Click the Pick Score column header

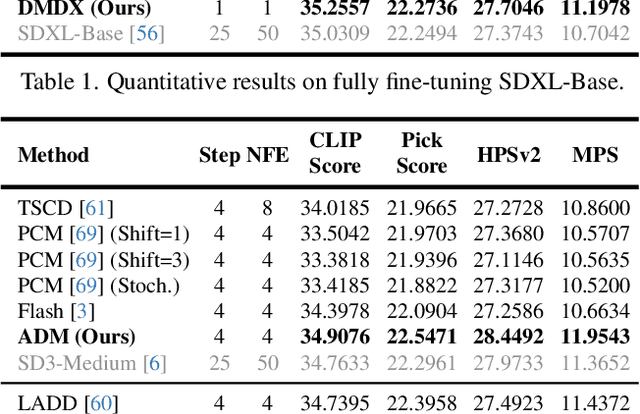(421, 152)
